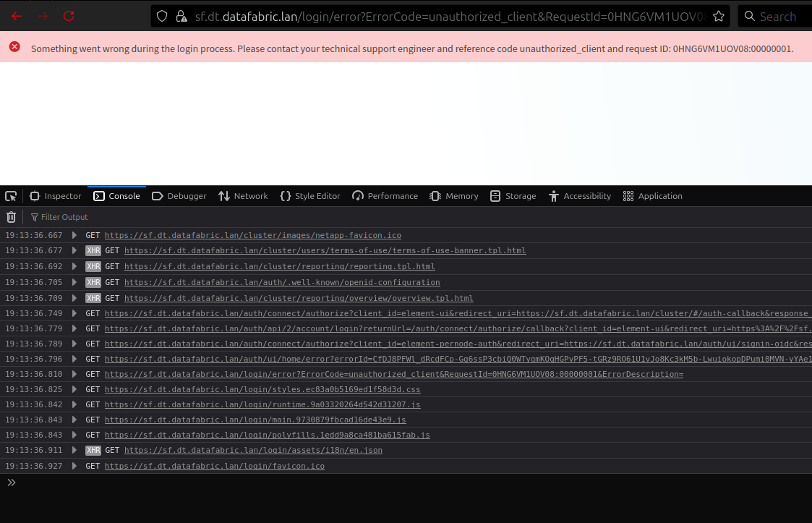This screenshot has width=812, height=523.
Task: Click the XHR badge on terms-of-use row
Action: tap(93, 250)
